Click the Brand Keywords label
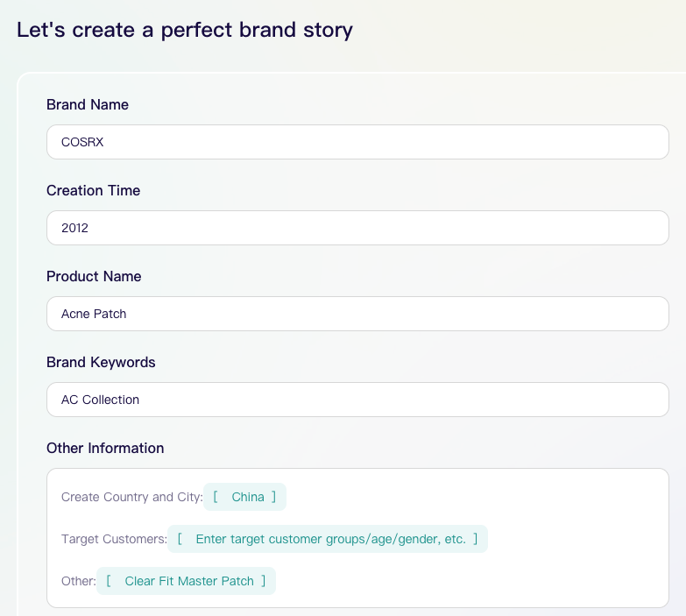This screenshot has width=686, height=616. (101, 362)
